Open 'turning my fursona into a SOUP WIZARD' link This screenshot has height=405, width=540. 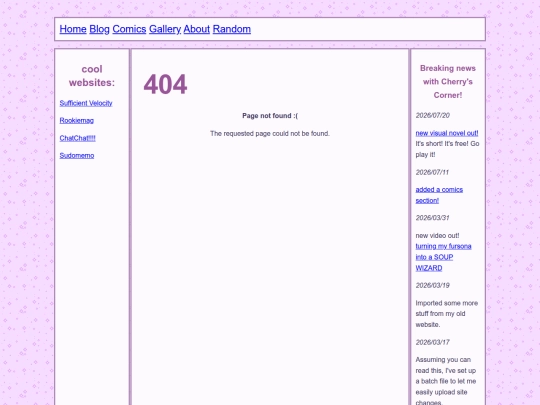coord(443,257)
